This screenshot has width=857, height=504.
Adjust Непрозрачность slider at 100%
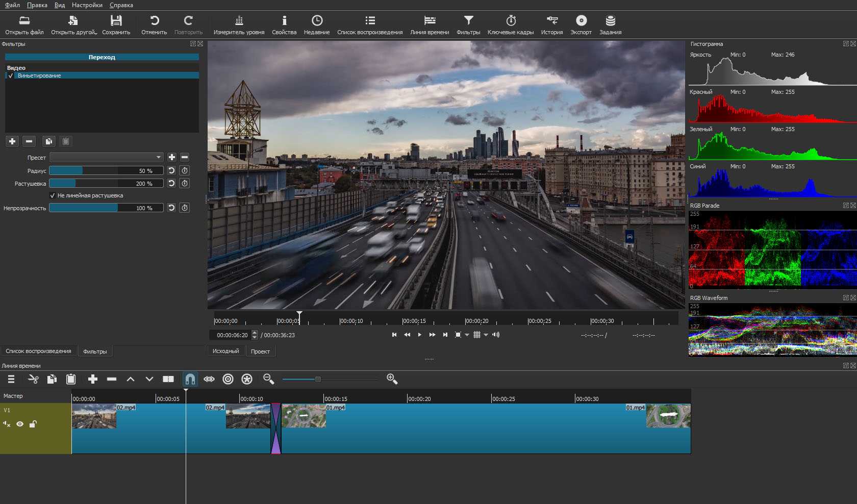tap(106, 208)
